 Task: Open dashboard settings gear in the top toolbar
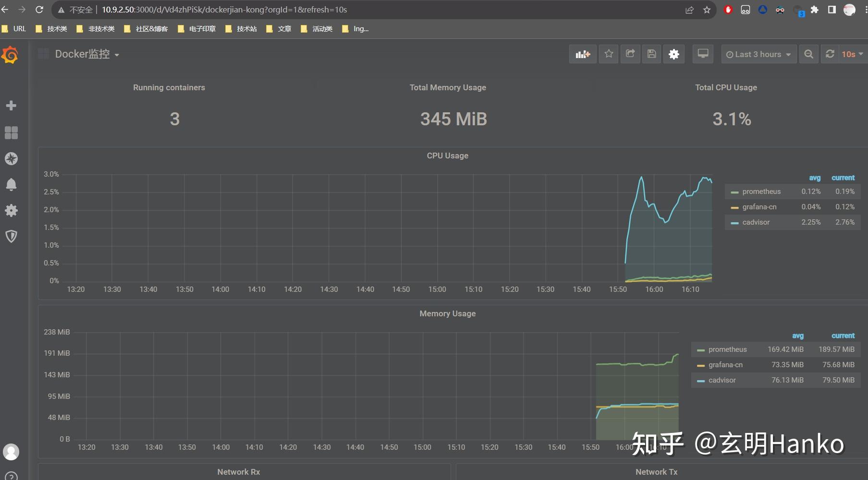[x=674, y=54]
